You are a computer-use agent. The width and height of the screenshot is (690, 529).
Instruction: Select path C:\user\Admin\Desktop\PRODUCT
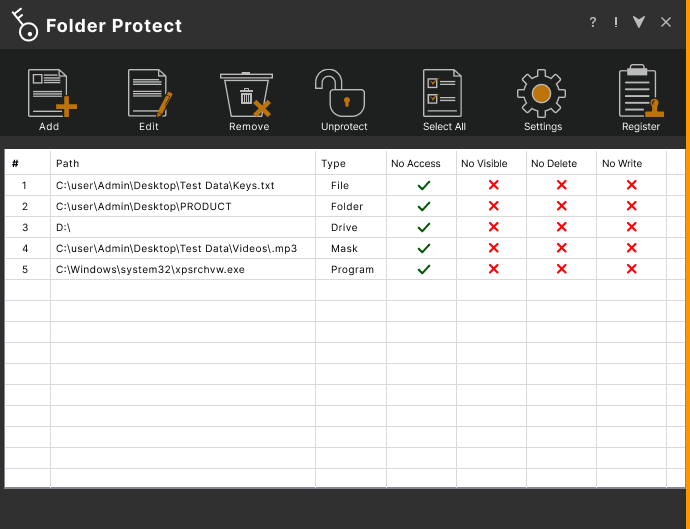pos(143,206)
